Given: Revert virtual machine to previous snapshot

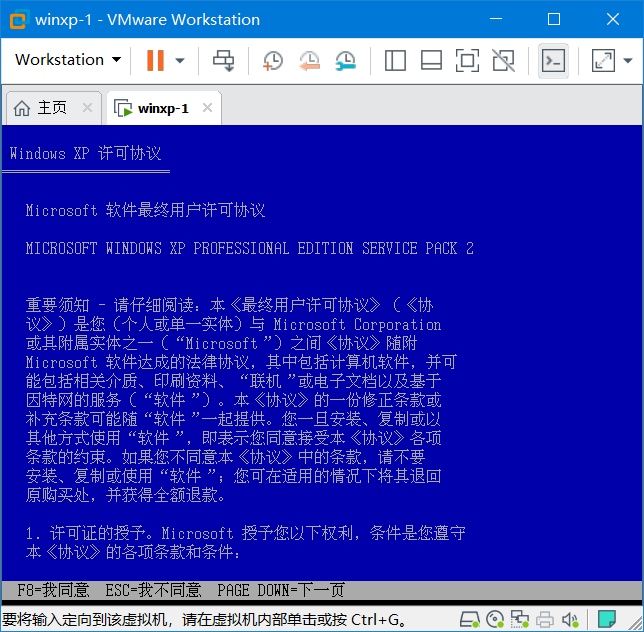Looking at the screenshot, I should 309,61.
